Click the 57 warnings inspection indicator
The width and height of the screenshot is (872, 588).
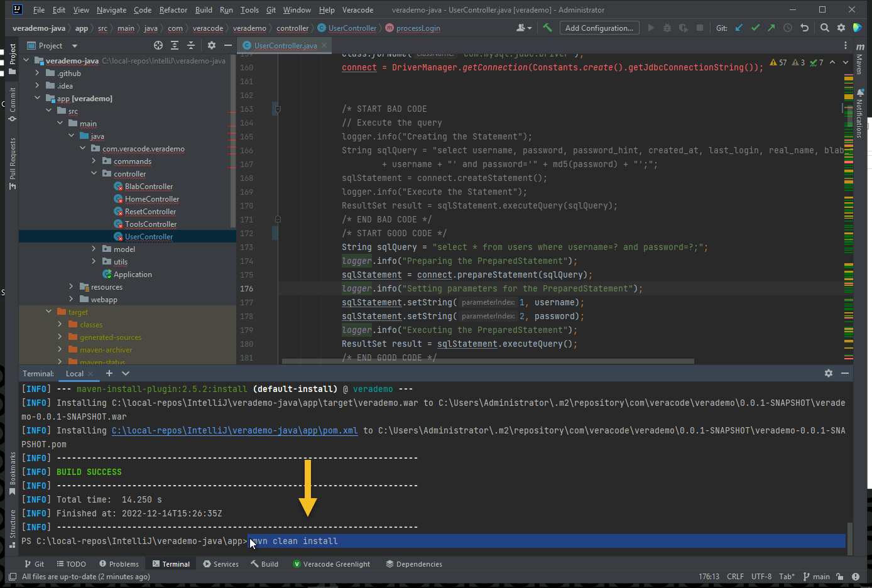[778, 62]
